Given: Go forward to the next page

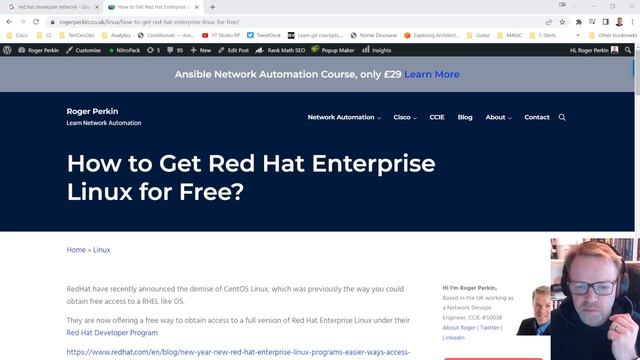Looking at the screenshot, I should point(22,22).
